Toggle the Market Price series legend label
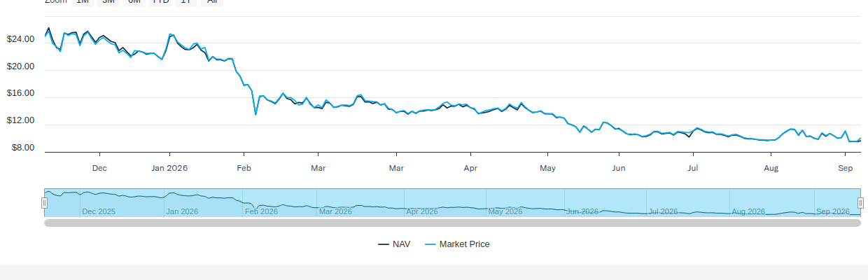The image size is (868, 280). coord(464,244)
